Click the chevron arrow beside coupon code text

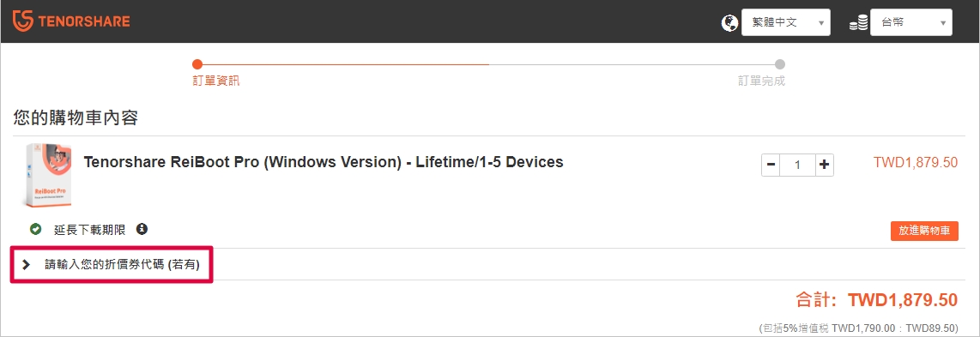click(26, 265)
